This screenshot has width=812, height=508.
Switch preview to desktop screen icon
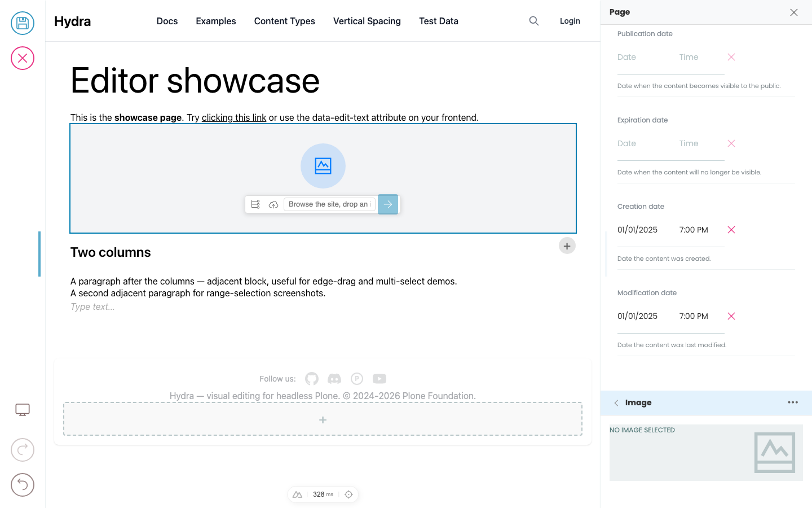pos(23,410)
